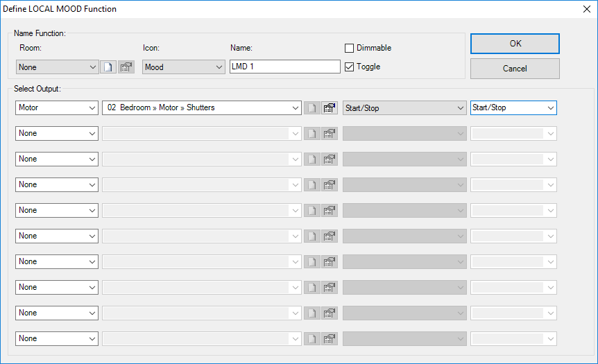Expand the Icon dropdown showing Mood

tap(183, 67)
